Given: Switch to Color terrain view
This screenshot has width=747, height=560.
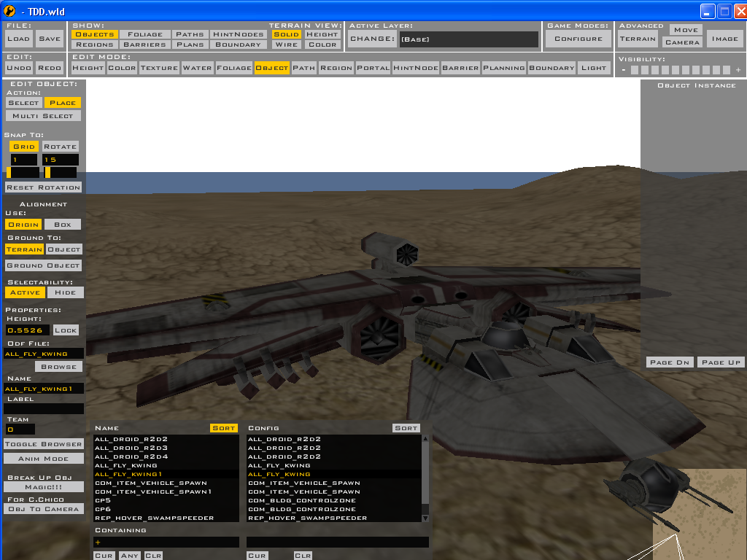Looking at the screenshot, I should pyautogui.click(x=321, y=44).
